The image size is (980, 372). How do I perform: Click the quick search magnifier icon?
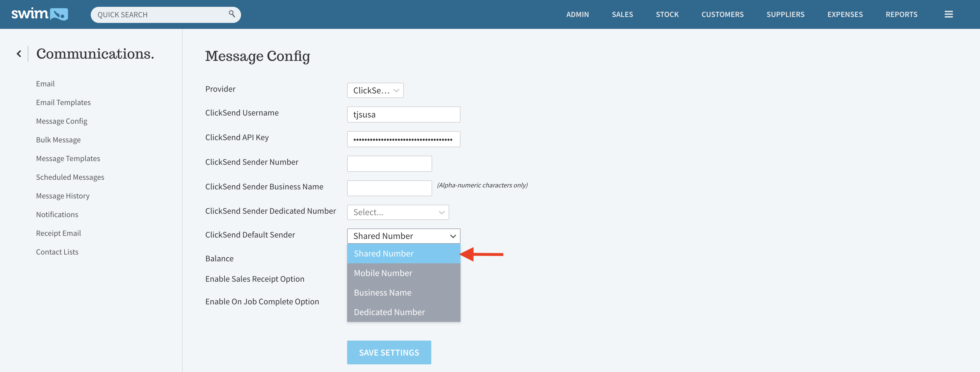point(232,14)
